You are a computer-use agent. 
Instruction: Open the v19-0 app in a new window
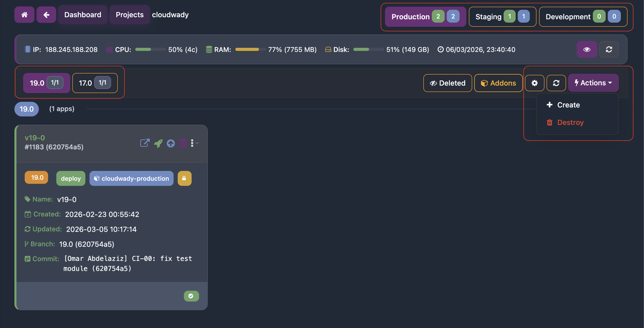(x=145, y=143)
